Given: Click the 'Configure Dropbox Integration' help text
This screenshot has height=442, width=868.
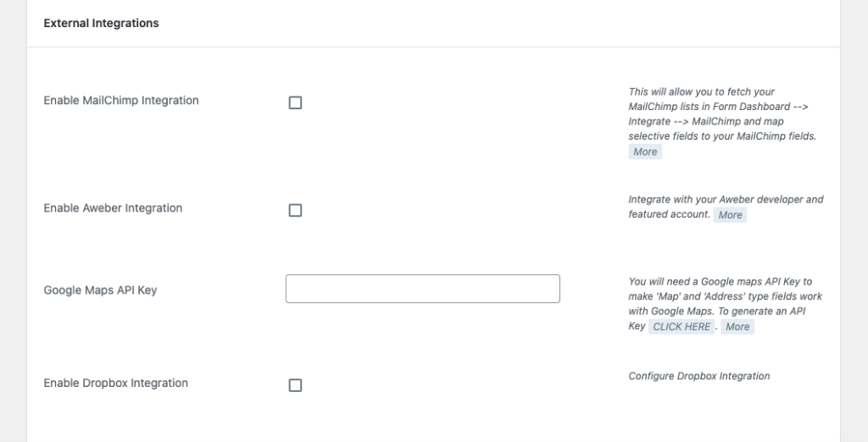Looking at the screenshot, I should coord(699,376).
